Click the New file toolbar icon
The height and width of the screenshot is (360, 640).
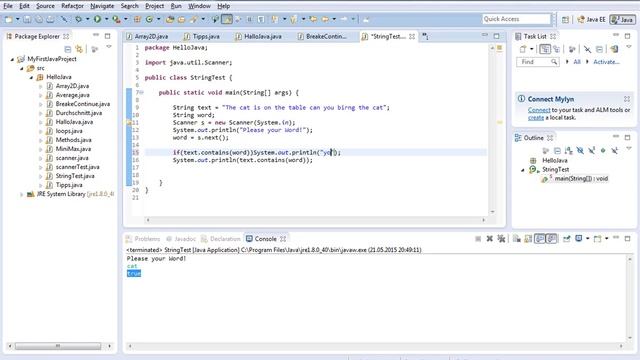point(8,19)
